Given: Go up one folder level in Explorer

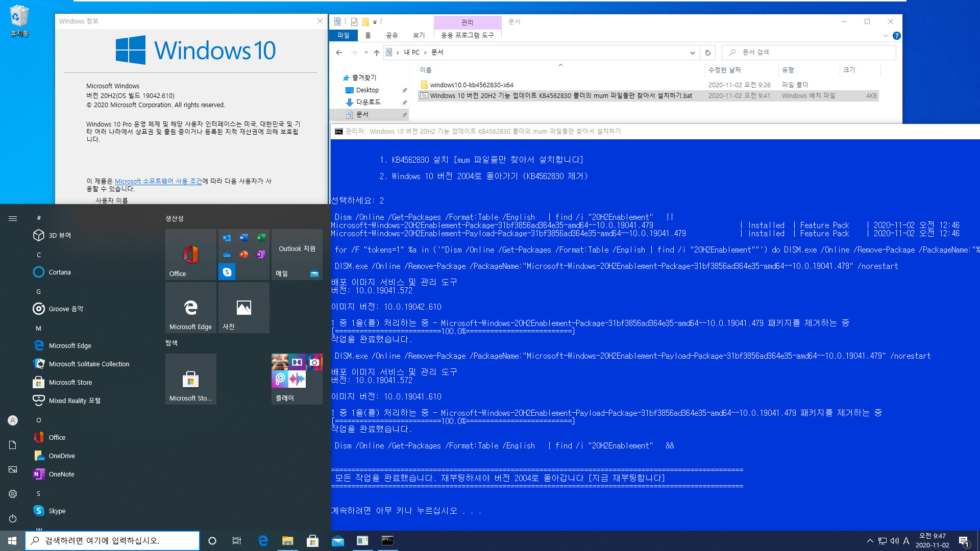Looking at the screenshot, I should (377, 53).
